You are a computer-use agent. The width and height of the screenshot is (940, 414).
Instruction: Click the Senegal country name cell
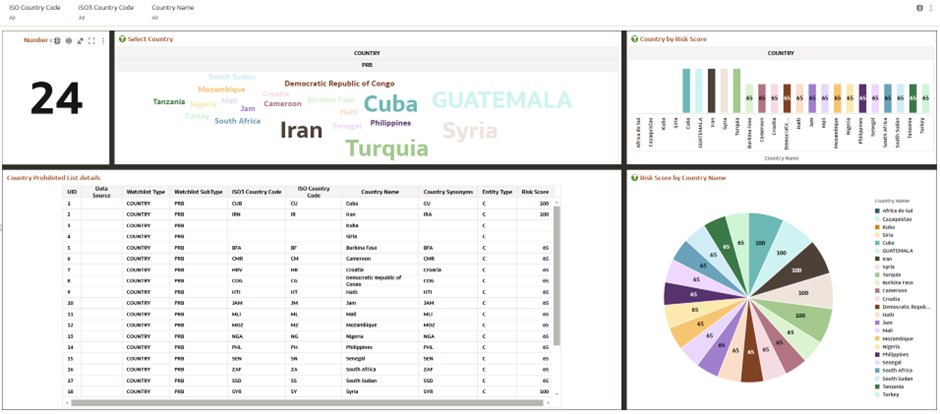[381, 358]
